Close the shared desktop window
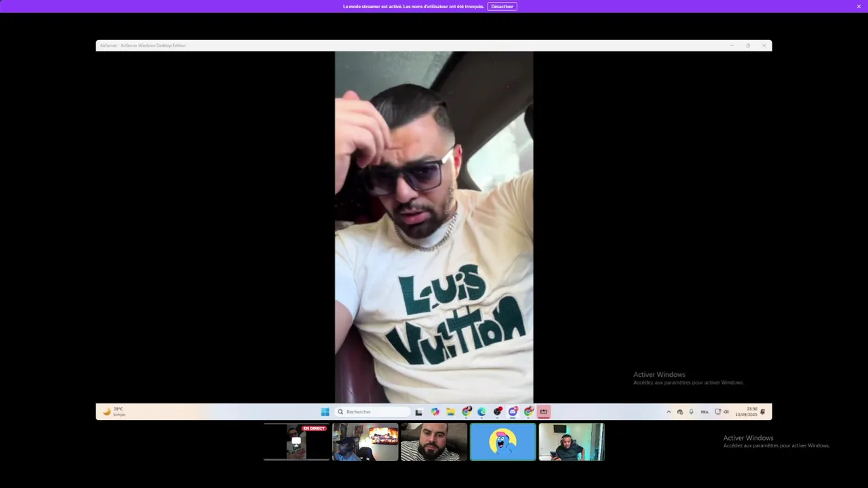Screen dimensions: 868x488 pos(764,45)
